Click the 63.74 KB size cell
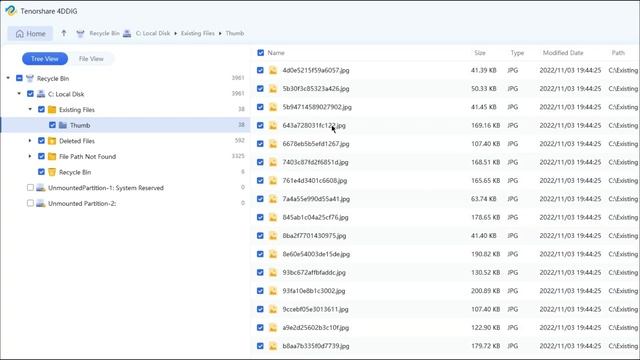The image size is (640, 360). pyautogui.click(x=484, y=199)
